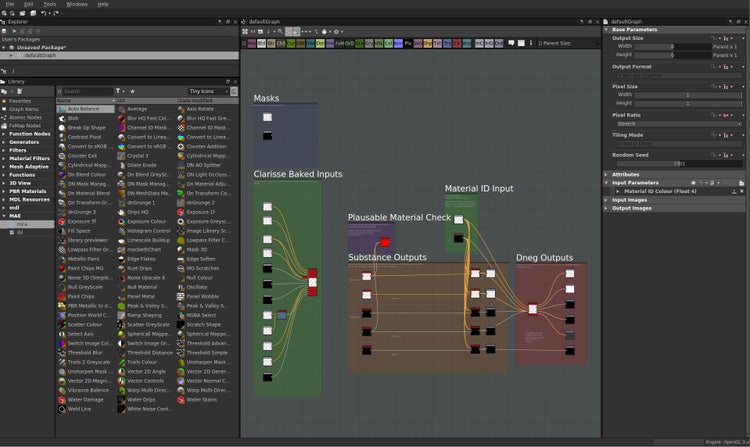
Task: Click the green play icon in the Explorer toolbar
Action: (x=14, y=31)
